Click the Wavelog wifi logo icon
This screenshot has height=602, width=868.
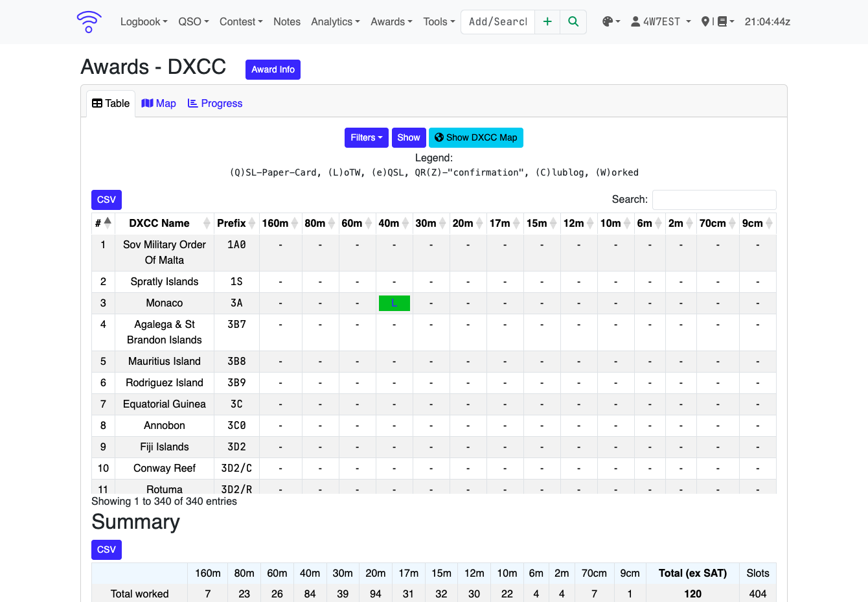89,21
